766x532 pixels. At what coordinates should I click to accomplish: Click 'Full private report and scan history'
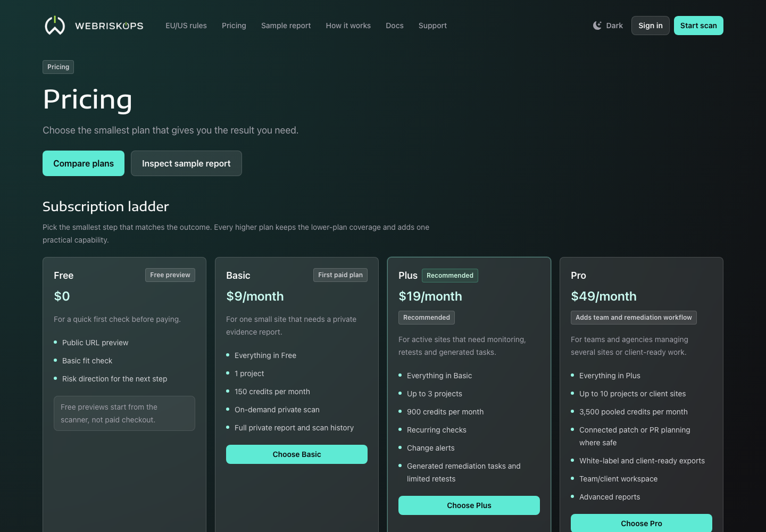[x=294, y=428]
